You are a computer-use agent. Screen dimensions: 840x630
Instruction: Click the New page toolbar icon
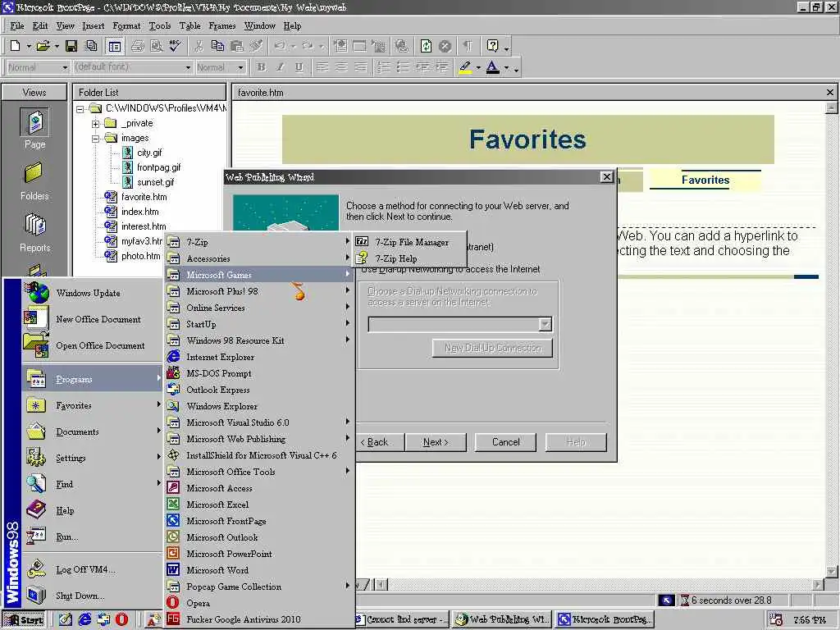(x=15, y=46)
